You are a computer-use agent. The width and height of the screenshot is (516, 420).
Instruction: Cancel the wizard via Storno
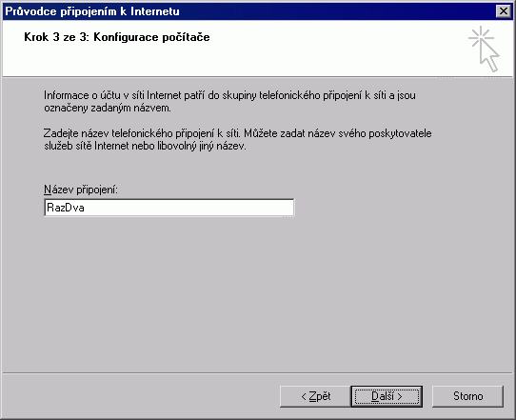[467, 396]
